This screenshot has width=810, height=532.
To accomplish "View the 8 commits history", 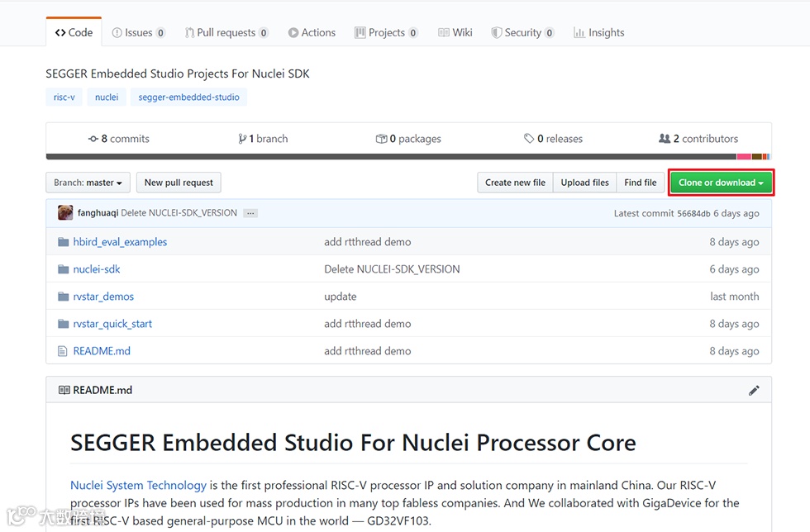I will click(119, 139).
